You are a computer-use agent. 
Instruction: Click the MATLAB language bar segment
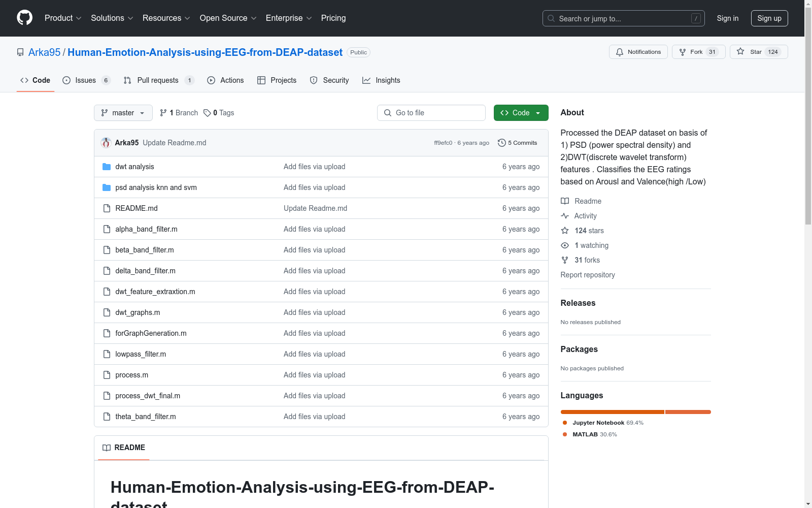[688, 412]
